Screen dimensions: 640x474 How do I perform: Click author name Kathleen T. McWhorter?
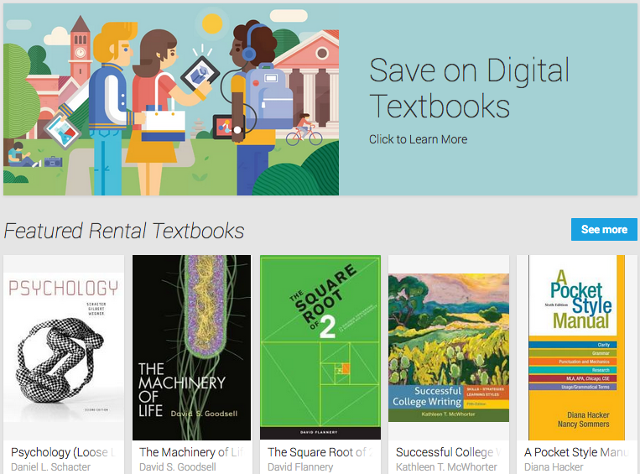tap(447, 467)
